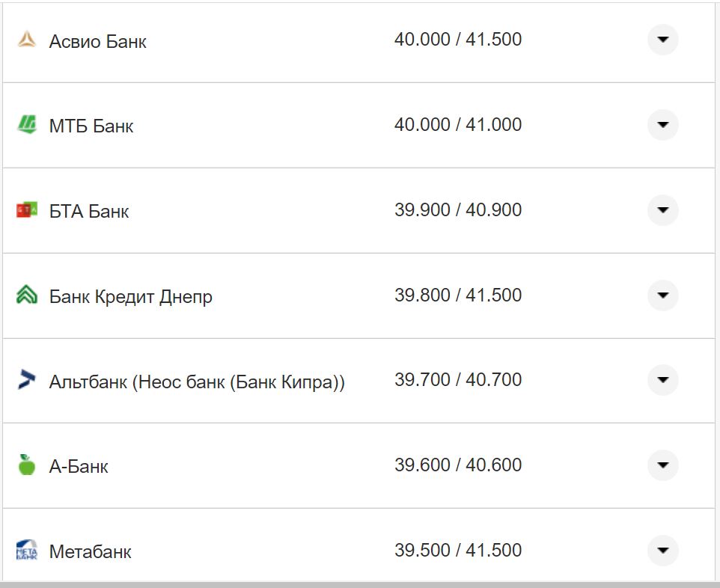Click the Асвио Банк logo icon
This screenshot has width=720, height=588.
click(x=27, y=40)
